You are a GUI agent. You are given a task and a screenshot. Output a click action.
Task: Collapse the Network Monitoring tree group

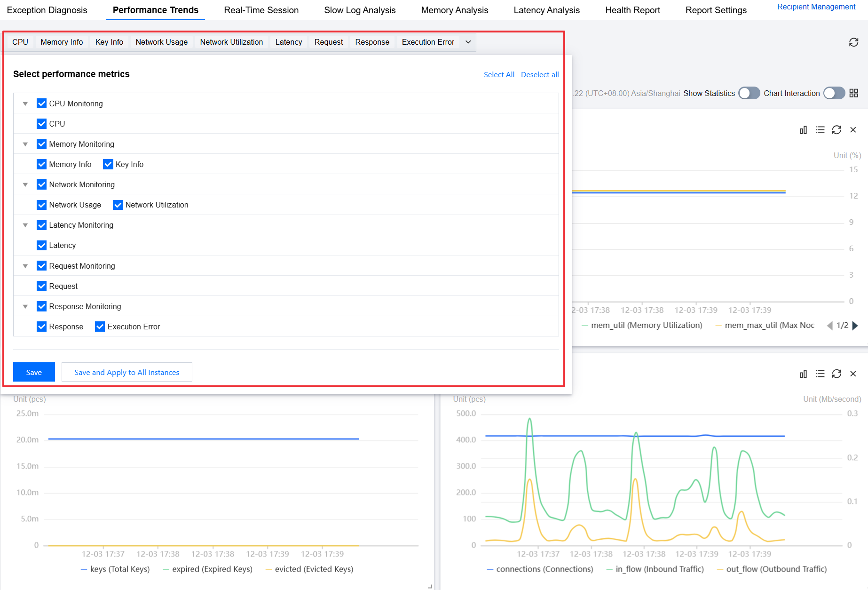point(25,185)
